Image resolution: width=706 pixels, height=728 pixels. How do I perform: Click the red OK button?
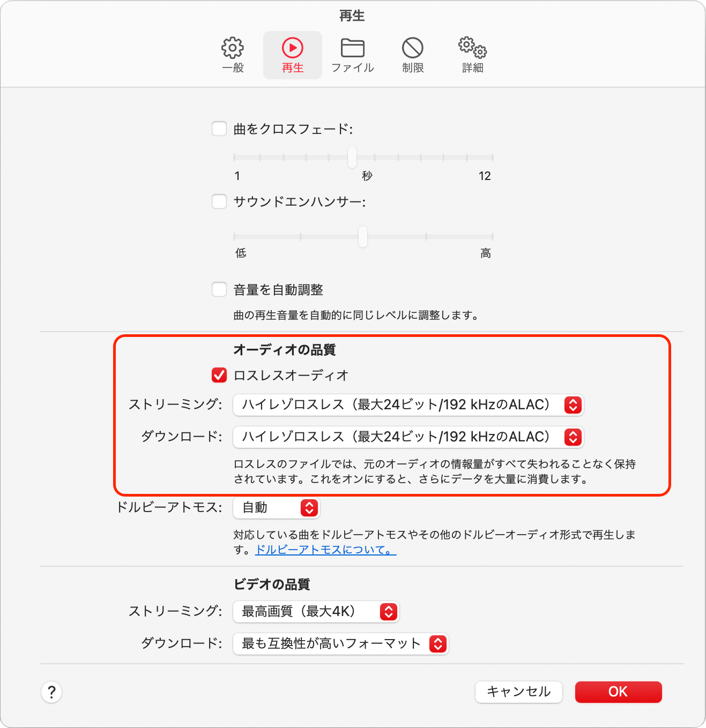pos(618,692)
